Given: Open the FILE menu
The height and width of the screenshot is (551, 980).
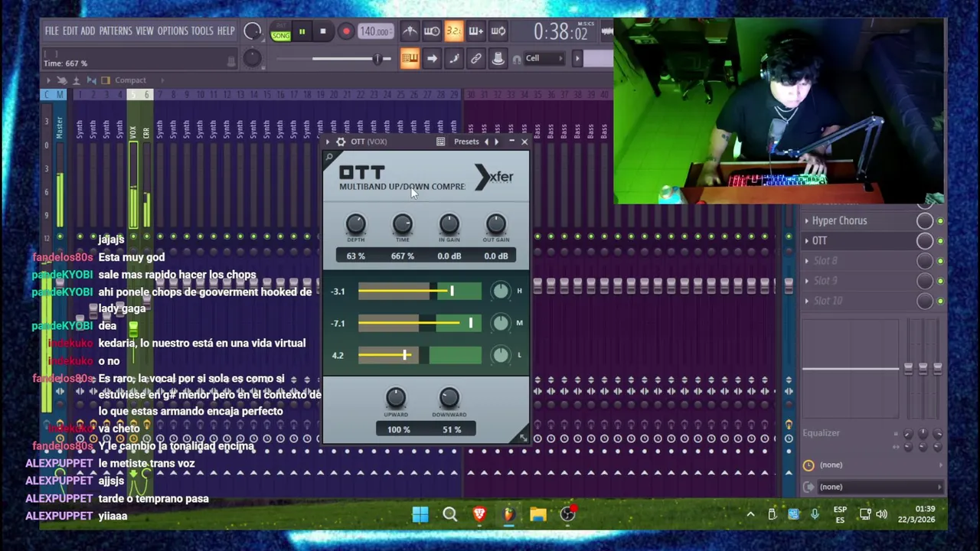Looking at the screenshot, I should pos(51,31).
